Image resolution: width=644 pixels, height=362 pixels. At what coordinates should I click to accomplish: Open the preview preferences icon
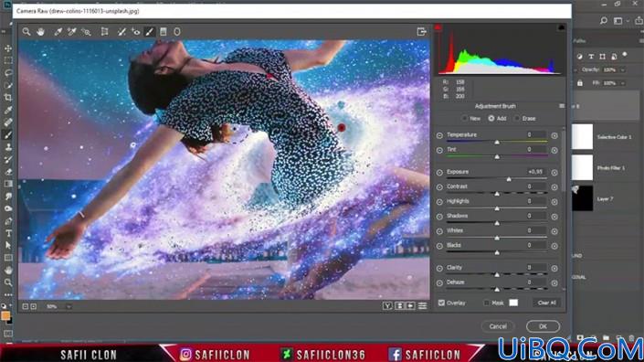[x=422, y=306]
